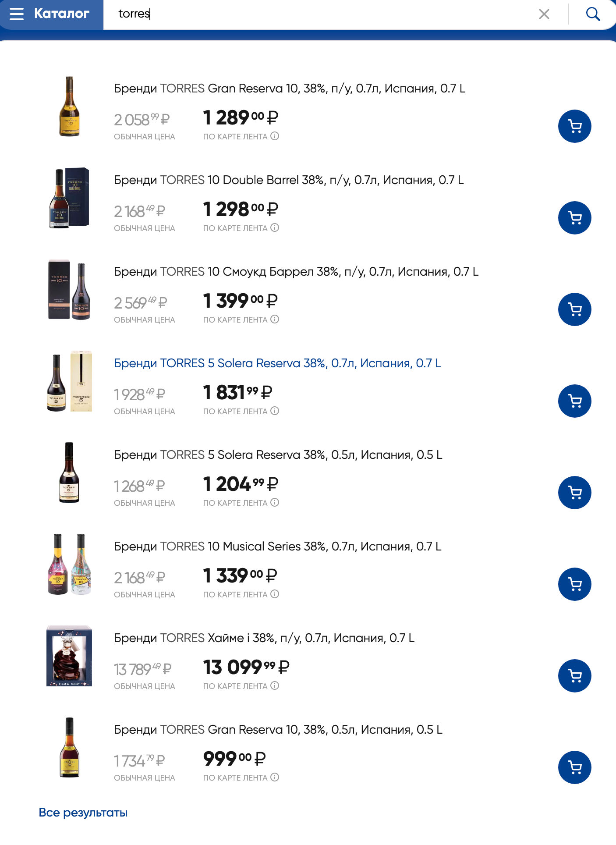
Task: Add TORRES Gran Reserva 10 0.5л to cart
Action: (x=574, y=767)
